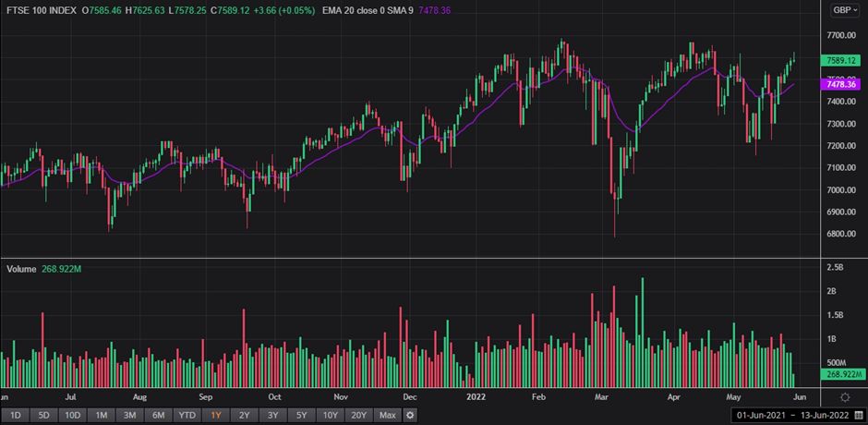Screen dimensions: 868x425
Task: Select the green 7589.12 price tag on axis
Action: 841,60
